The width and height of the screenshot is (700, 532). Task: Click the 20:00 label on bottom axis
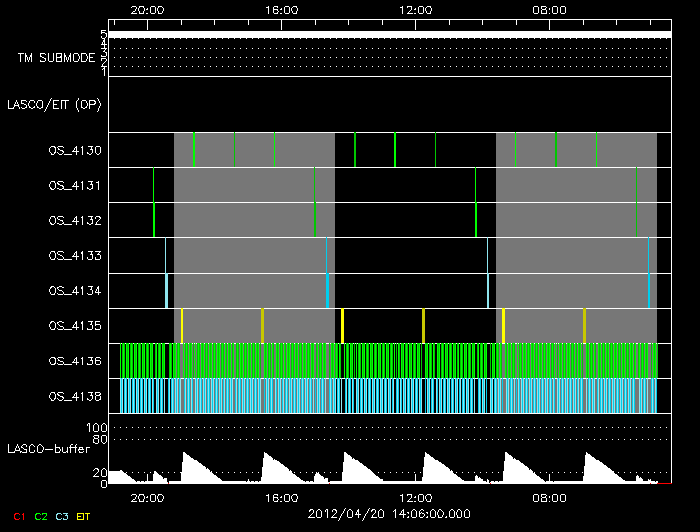pyautogui.click(x=147, y=498)
